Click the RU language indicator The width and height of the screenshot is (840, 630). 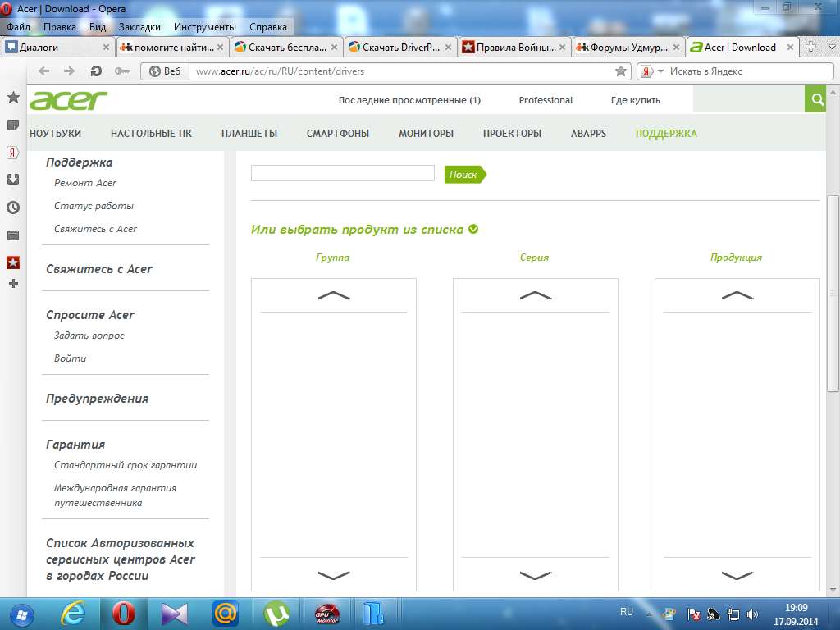(626, 612)
